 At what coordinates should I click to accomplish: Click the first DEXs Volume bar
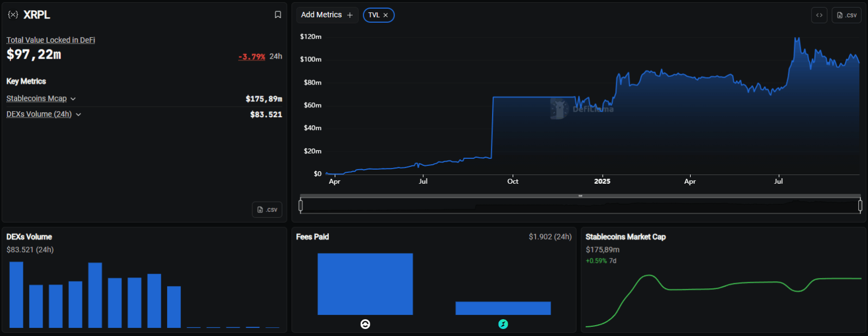pos(16,295)
